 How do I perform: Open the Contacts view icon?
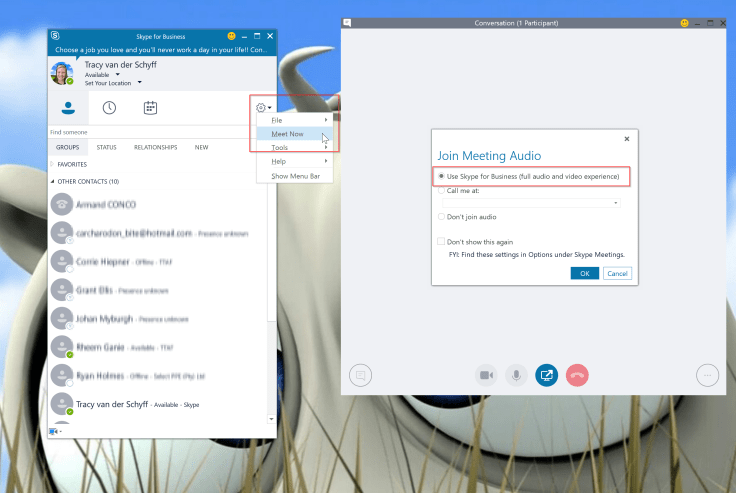click(x=68, y=108)
